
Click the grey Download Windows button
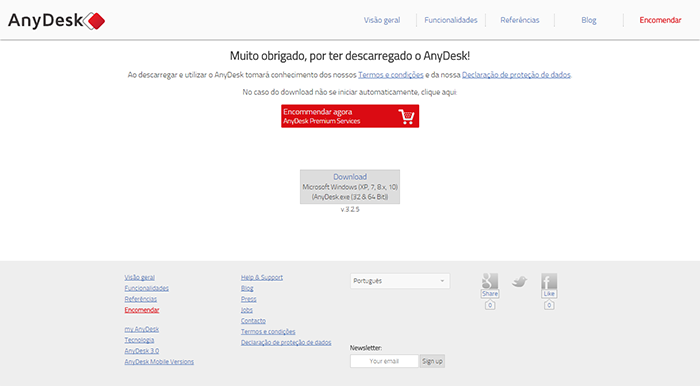tap(350, 187)
